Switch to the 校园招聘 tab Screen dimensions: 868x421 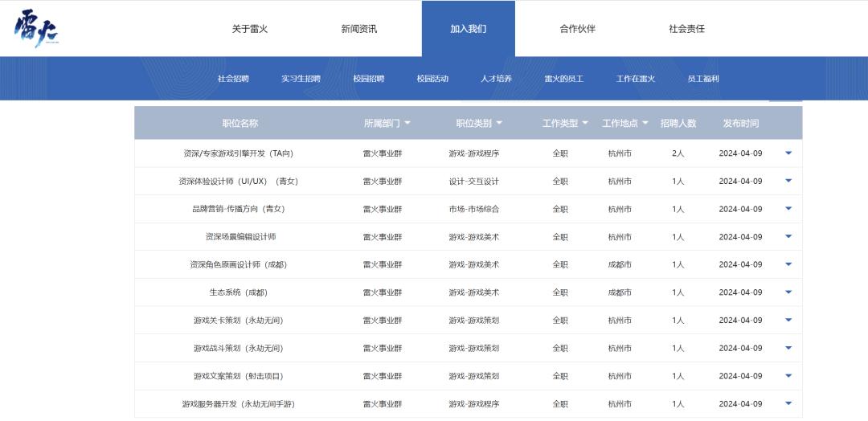tap(368, 79)
